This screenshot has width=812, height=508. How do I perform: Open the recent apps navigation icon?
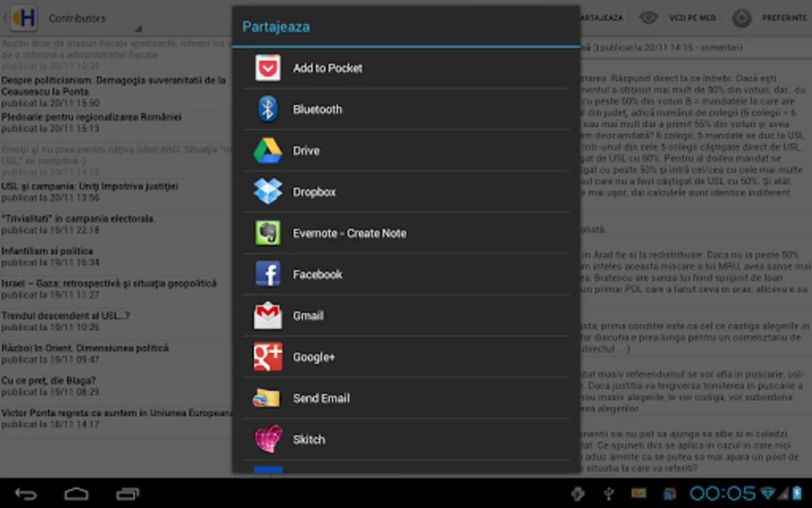click(127, 494)
